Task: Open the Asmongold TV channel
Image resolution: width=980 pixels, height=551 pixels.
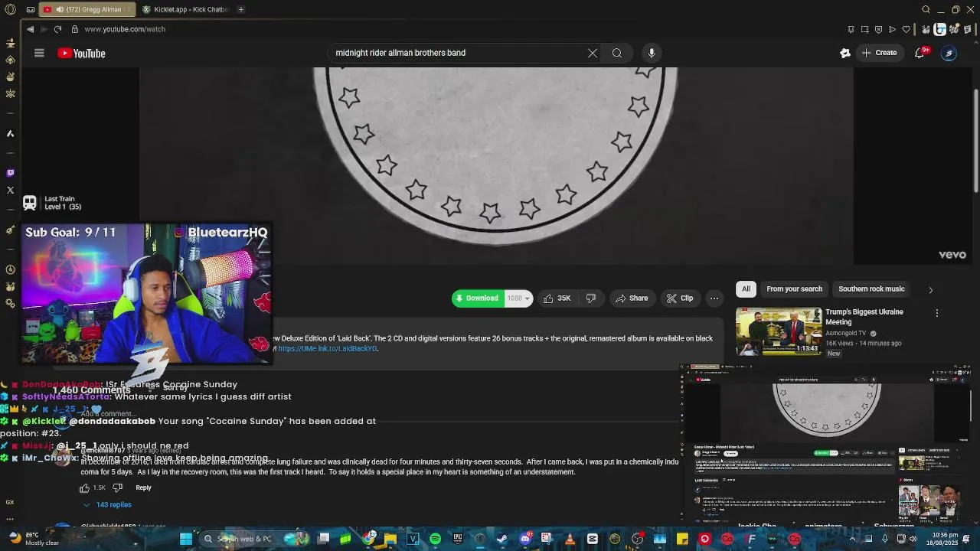Action: click(x=845, y=334)
